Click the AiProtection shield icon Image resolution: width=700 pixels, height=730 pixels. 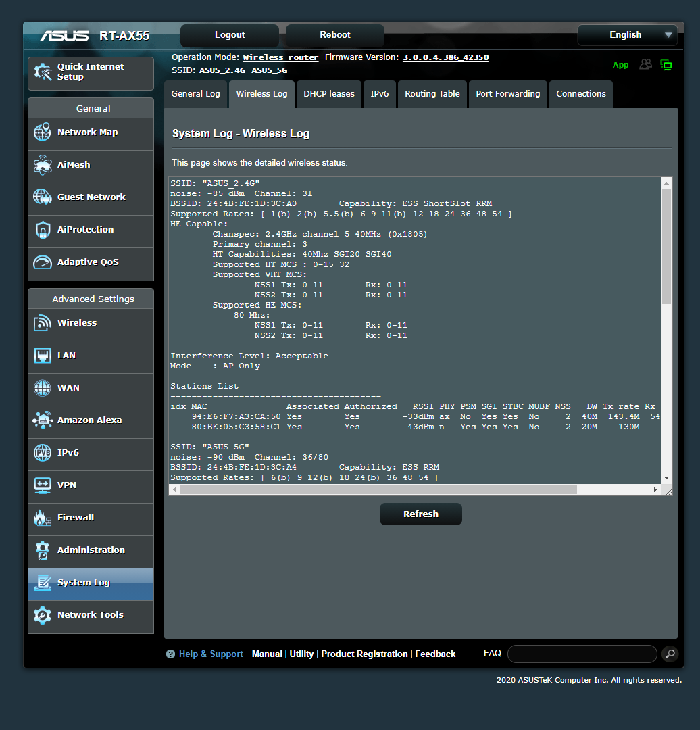42,230
